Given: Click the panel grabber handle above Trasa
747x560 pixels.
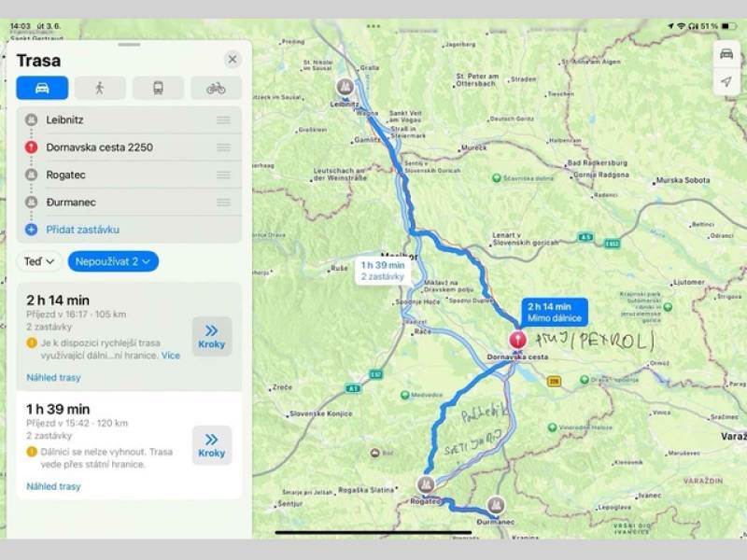Looking at the screenshot, I should (x=129, y=45).
